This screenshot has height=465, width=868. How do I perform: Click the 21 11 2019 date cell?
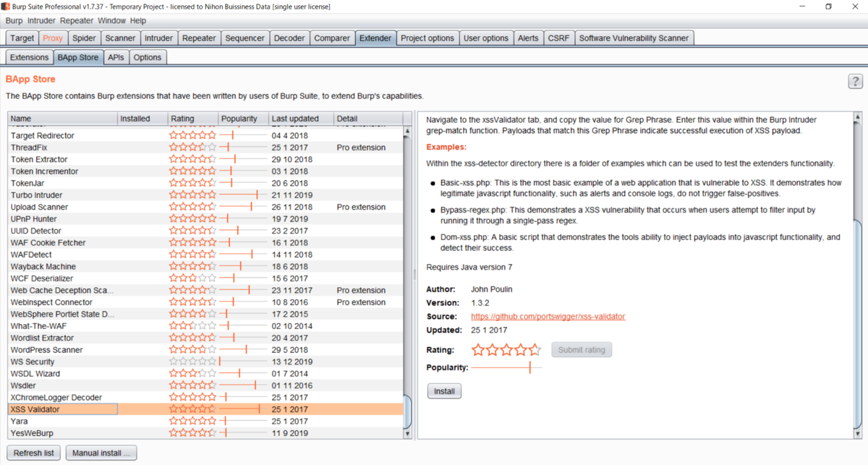coord(292,195)
